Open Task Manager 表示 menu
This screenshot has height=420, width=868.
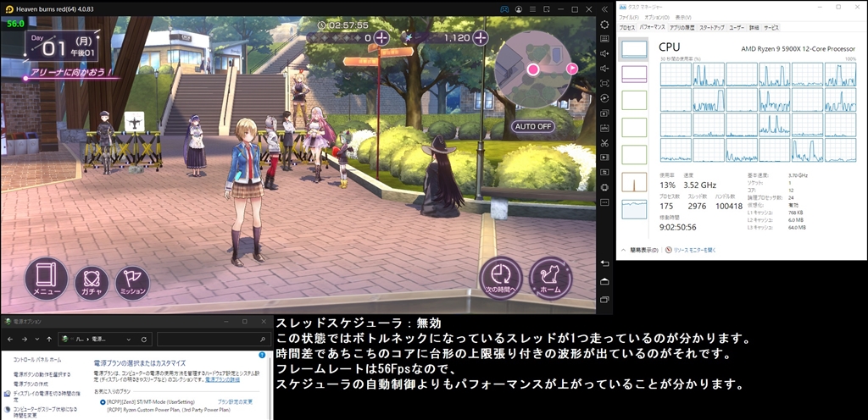tap(682, 18)
